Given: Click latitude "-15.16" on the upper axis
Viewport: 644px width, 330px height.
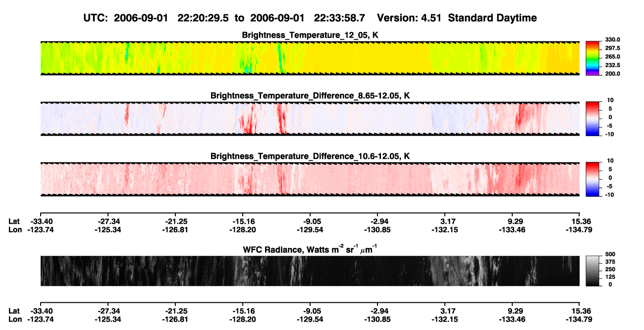Looking at the screenshot, I should (244, 221).
